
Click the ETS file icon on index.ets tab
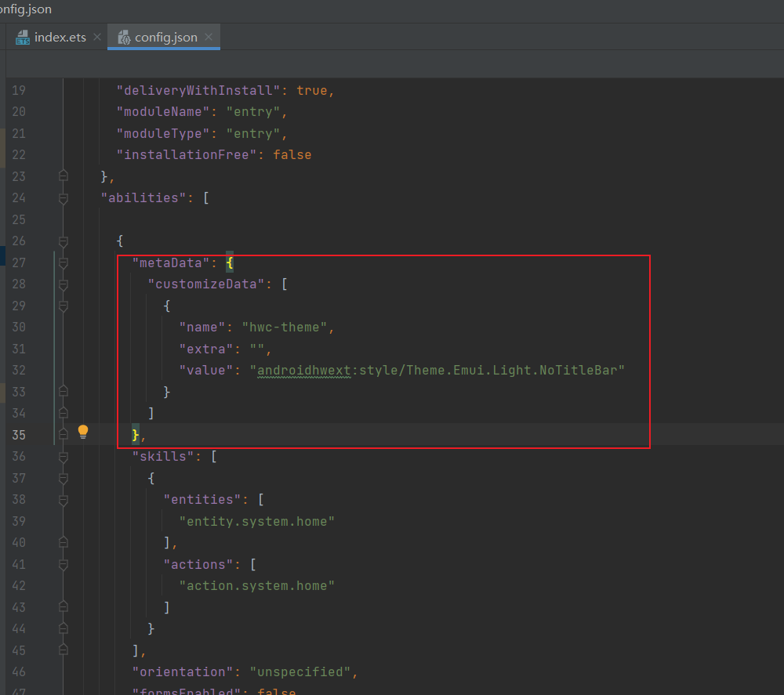(23, 37)
